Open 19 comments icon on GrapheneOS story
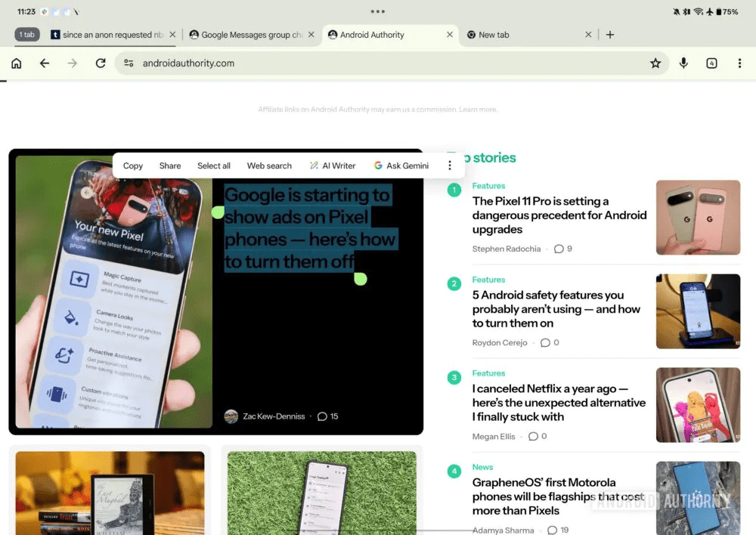Viewport: 756px width, 535px height. [x=552, y=530]
